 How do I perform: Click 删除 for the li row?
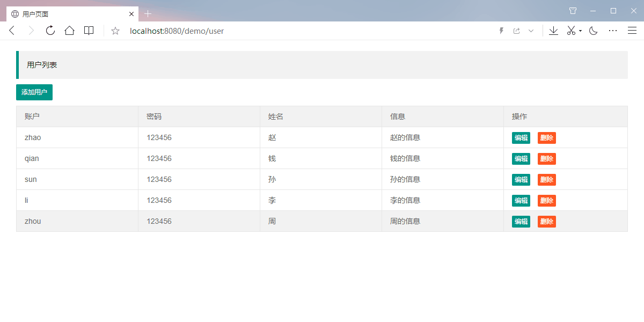pos(547,201)
